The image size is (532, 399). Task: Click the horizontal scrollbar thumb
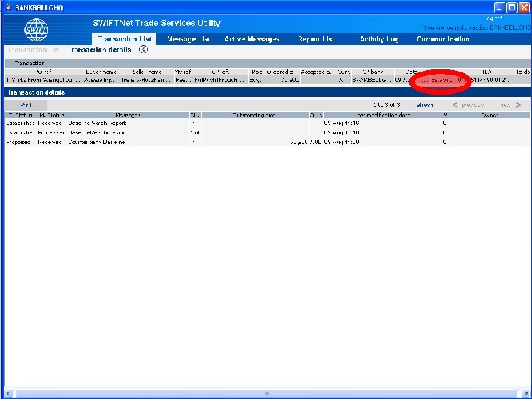[x=266, y=394]
